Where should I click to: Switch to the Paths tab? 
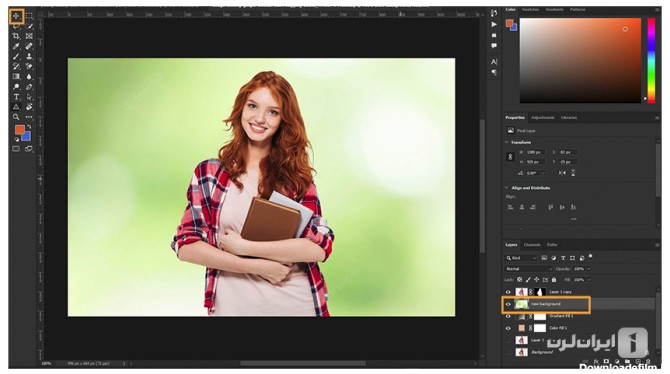552,245
